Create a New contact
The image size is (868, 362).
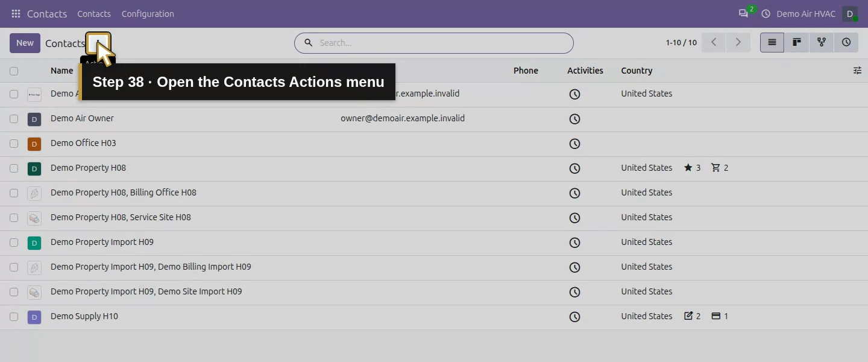(x=25, y=43)
